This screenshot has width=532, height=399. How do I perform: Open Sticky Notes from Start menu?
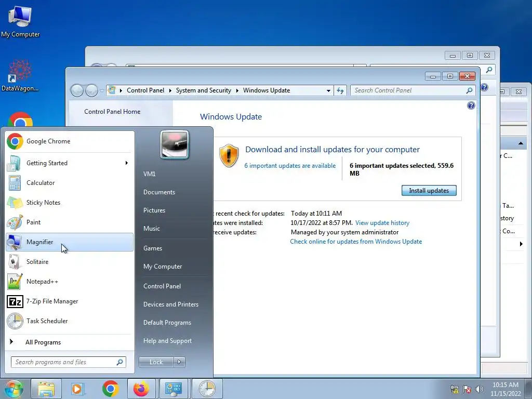click(70, 203)
